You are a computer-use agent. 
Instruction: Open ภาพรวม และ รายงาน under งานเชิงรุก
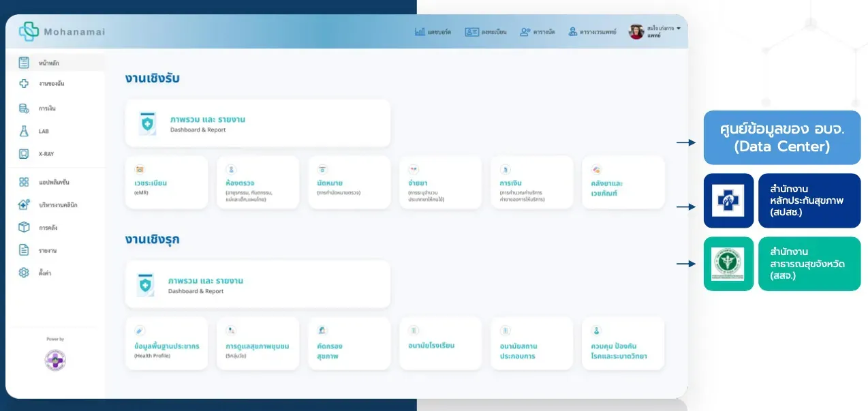[258, 284]
